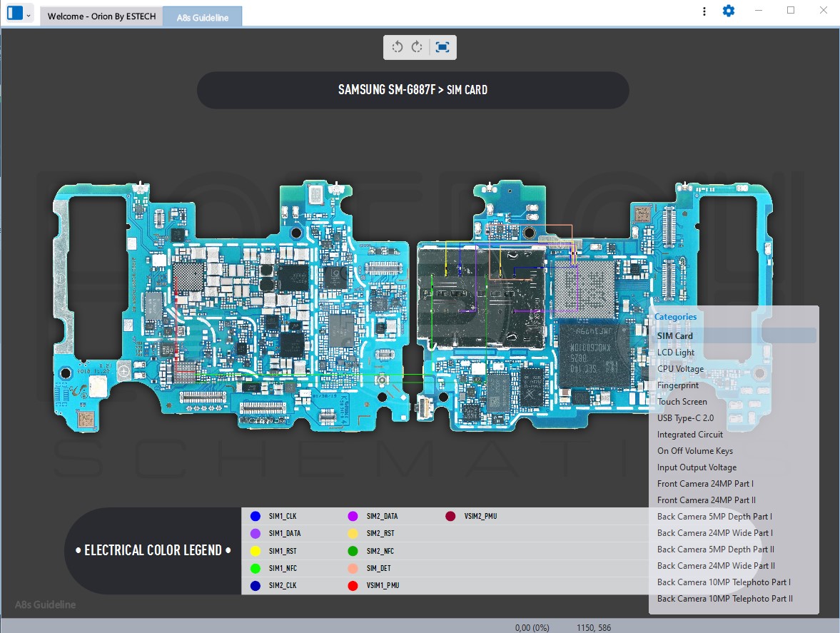
Task: Click the 0,00 (0%) zoom status
Action: [x=532, y=627]
